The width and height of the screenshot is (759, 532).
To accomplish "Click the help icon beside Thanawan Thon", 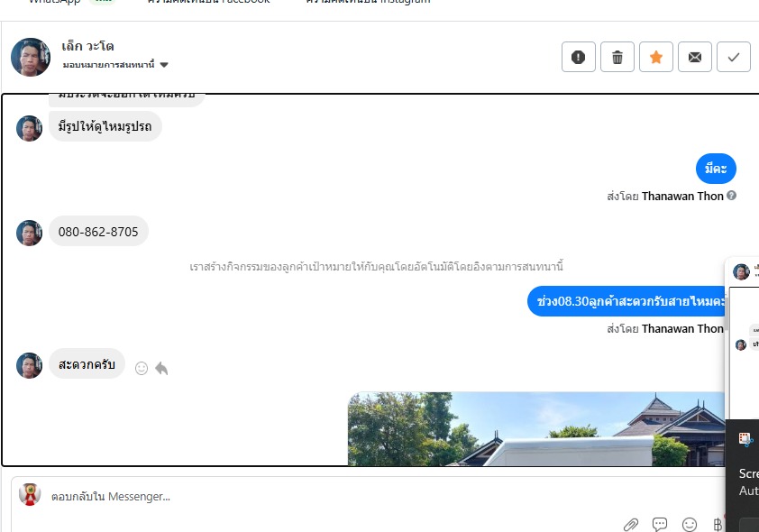I will tap(731, 195).
